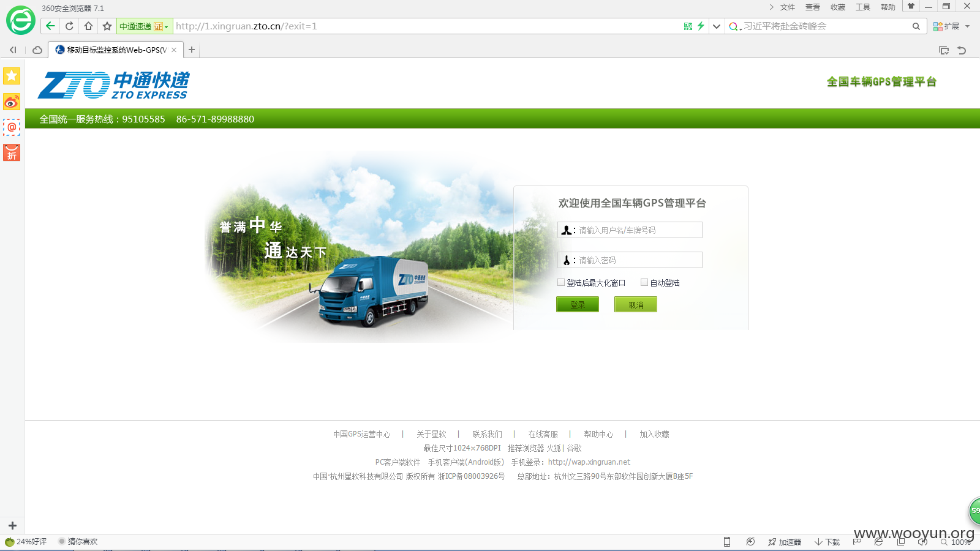Click 火狐 recommended browser link
The image size is (980, 551).
tap(554, 448)
